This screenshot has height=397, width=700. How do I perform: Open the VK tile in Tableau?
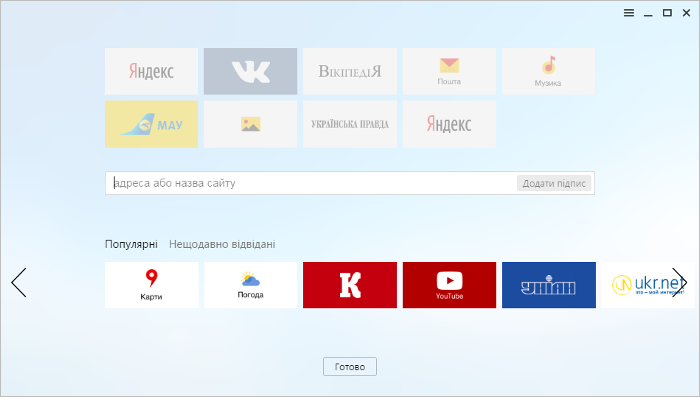point(250,71)
